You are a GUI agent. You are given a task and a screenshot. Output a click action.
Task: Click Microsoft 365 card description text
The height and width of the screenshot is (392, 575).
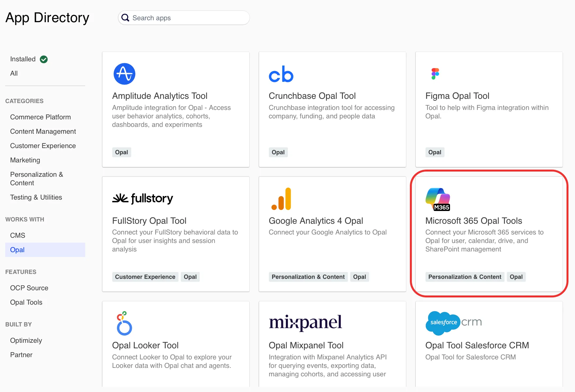click(x=485, y=241)
